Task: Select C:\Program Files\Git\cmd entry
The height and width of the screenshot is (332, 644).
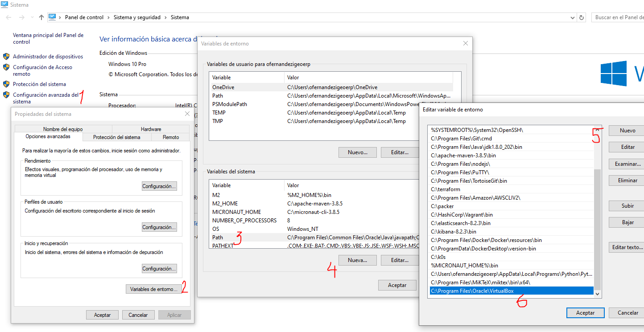Action: pyautogui.click(x=512, y=139)
